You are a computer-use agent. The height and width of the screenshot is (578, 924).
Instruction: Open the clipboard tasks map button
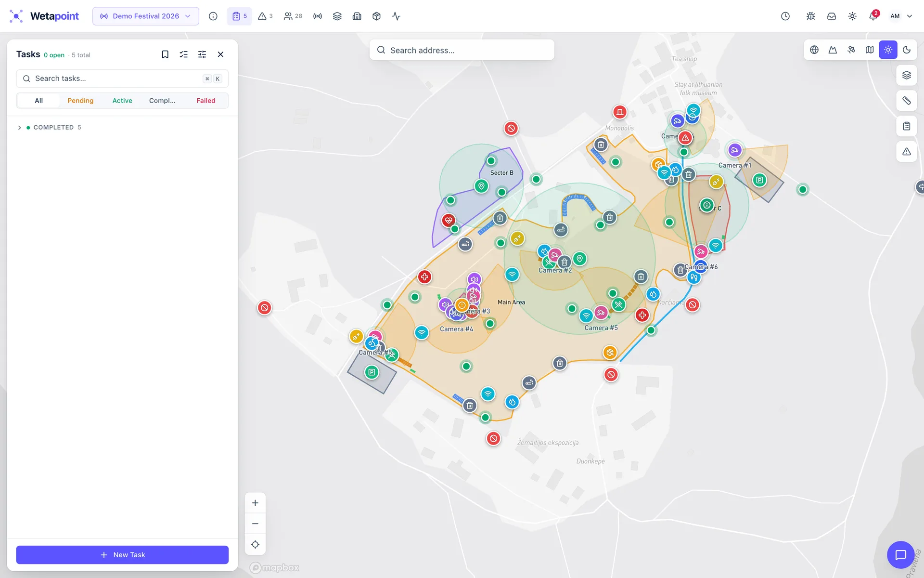click(x=907, y=126)
